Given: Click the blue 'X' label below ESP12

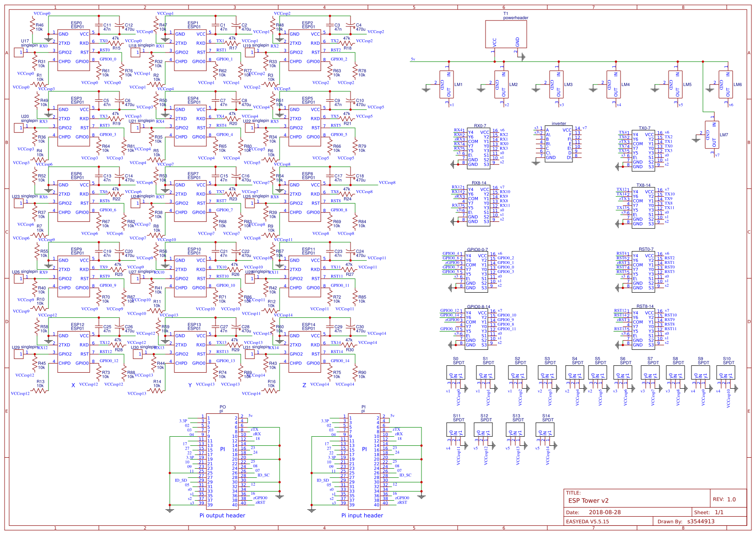Looking at the screenshot, I should (73, 385).
